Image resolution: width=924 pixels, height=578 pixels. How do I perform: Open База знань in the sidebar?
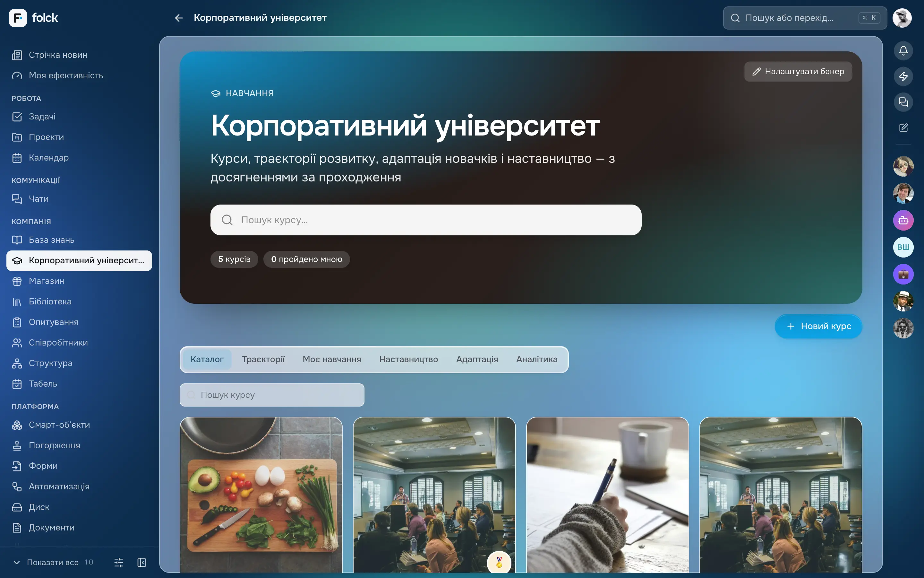click(79, 240)
